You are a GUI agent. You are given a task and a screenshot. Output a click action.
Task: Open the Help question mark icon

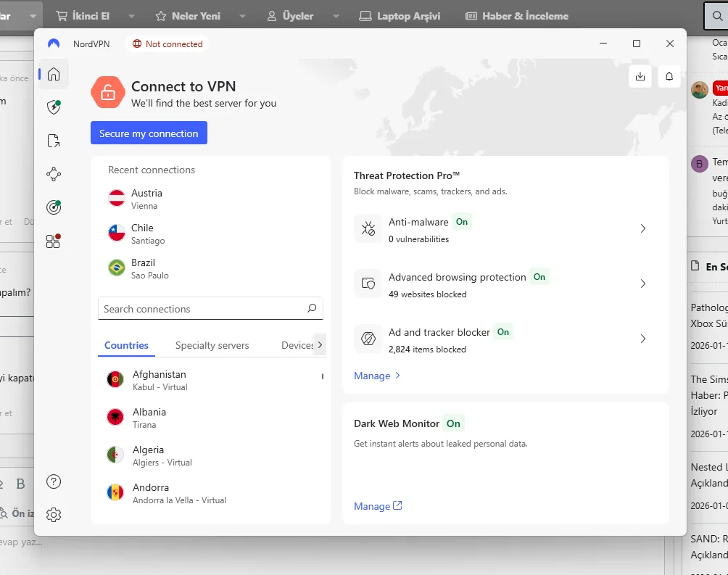pyautogui.click(x=54, y=481)
